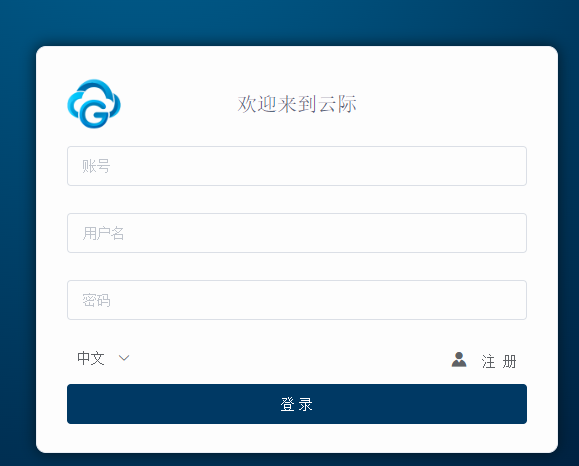Screen dimensions: 579x466
Task: Focus the 账号 account input field
Action: tap(297, 166)
